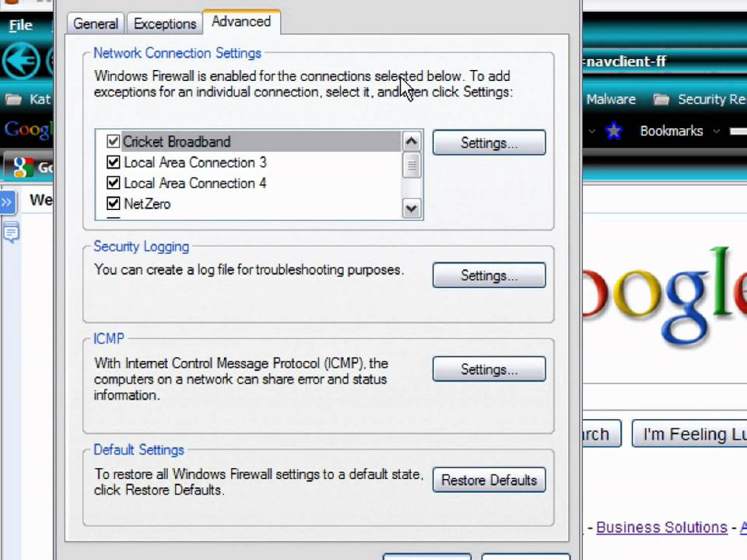The width and height of the screenshot is (747, 560).
Task: Click the Google toolbar logo
Action: coord(29,130)
